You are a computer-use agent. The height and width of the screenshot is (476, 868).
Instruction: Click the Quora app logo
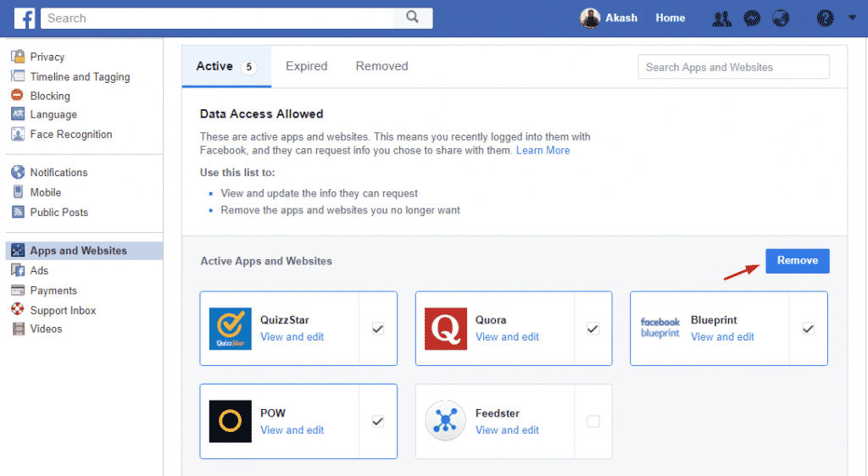[x=446, y=329]
